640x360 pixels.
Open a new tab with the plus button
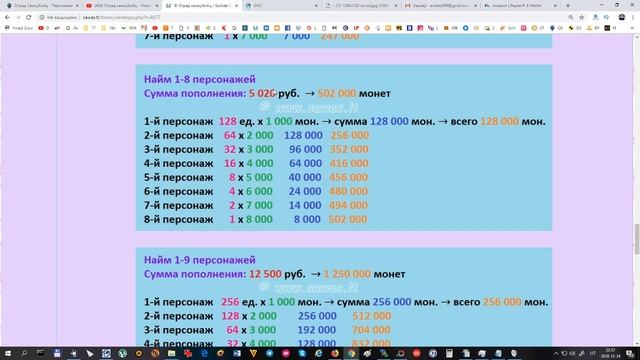[567, 6]
